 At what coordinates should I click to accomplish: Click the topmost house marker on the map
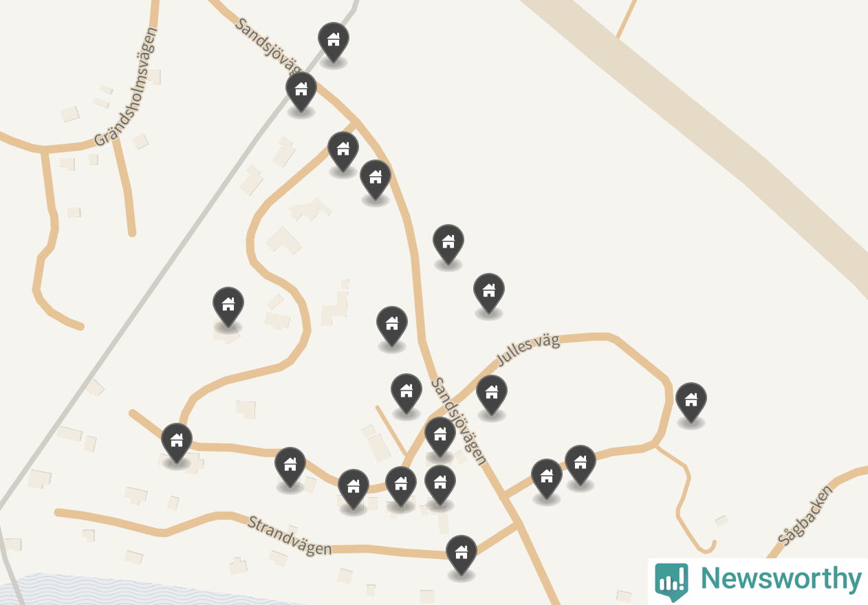pos(334,41)
